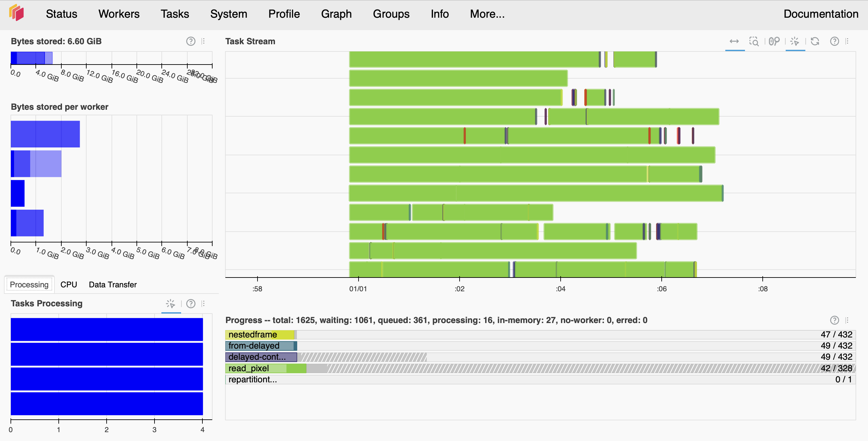Select the wheel zoom tool in Task Stream
Image resolution: width=868 pixels, height=441 pixels.
point(774,41)
